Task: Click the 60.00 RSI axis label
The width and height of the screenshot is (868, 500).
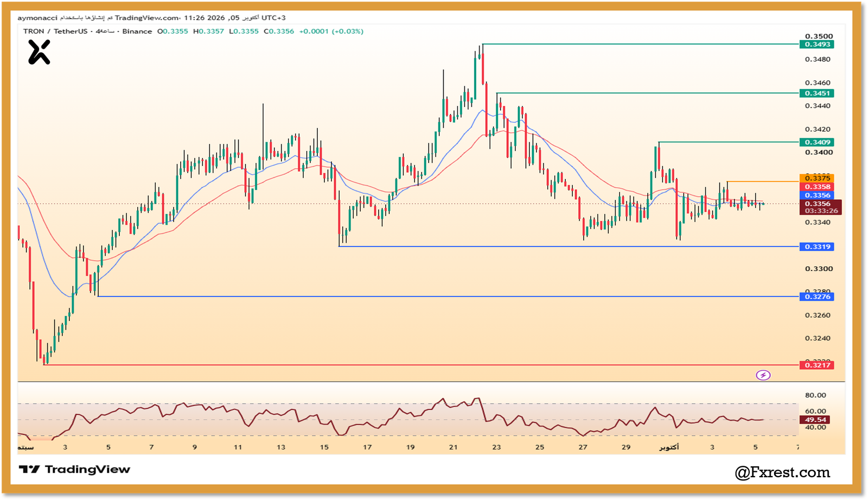Action: click(x=815, y=411)
